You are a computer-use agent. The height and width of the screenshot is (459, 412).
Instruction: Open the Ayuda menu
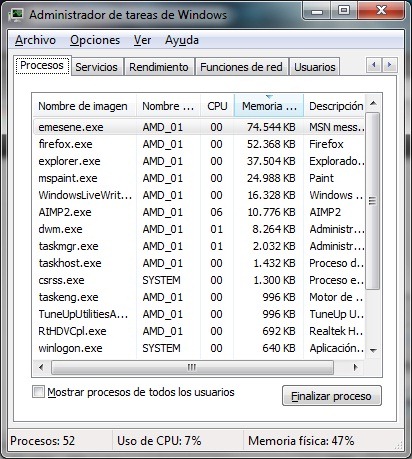(x=182, y=40)
